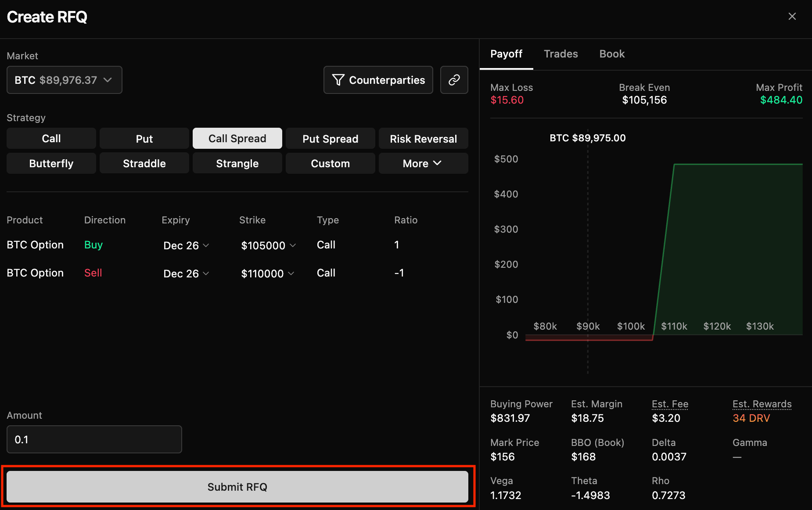Click the Amount input field
This screenshot has width=812, height=510.
[94, 439]
